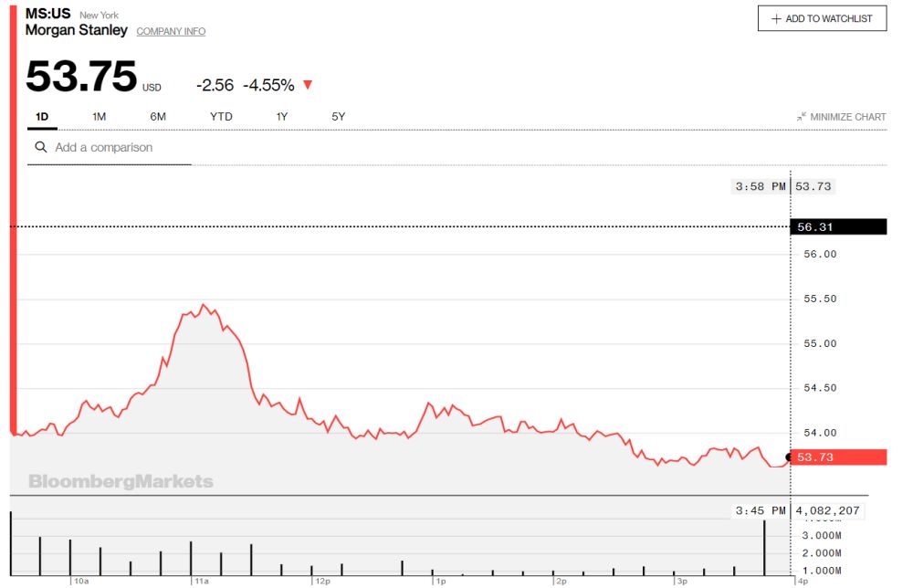Click the 3:45 PM volume tooltip
Image resolution: width=913 pixels, height=588 pixels.
click(x=799, y=511)
